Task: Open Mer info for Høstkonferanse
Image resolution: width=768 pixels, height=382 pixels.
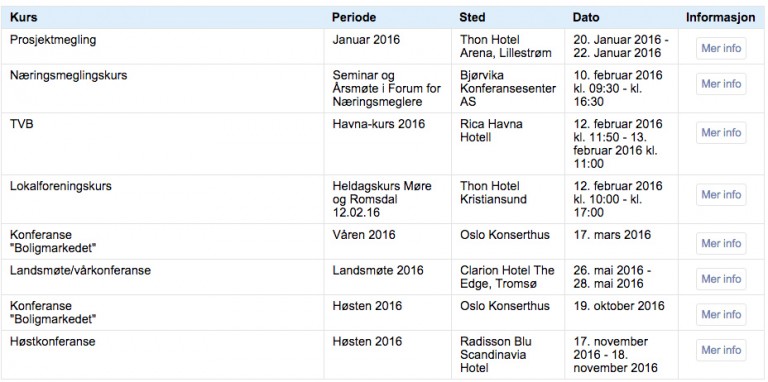Action: [x=721, y=350]
